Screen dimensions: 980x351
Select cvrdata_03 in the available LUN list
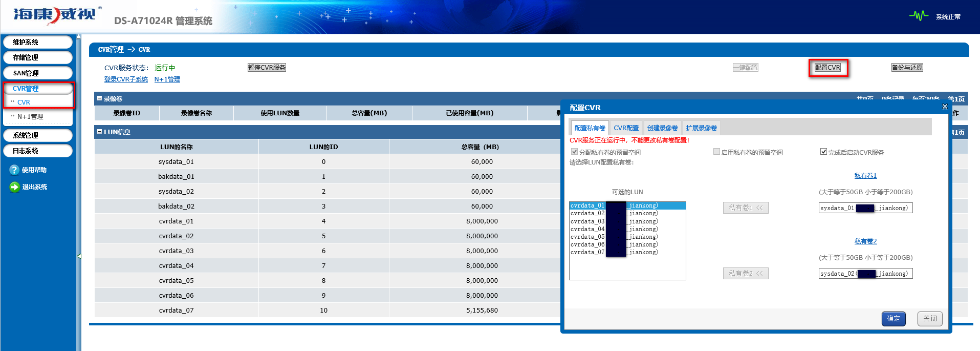point(627,221)
